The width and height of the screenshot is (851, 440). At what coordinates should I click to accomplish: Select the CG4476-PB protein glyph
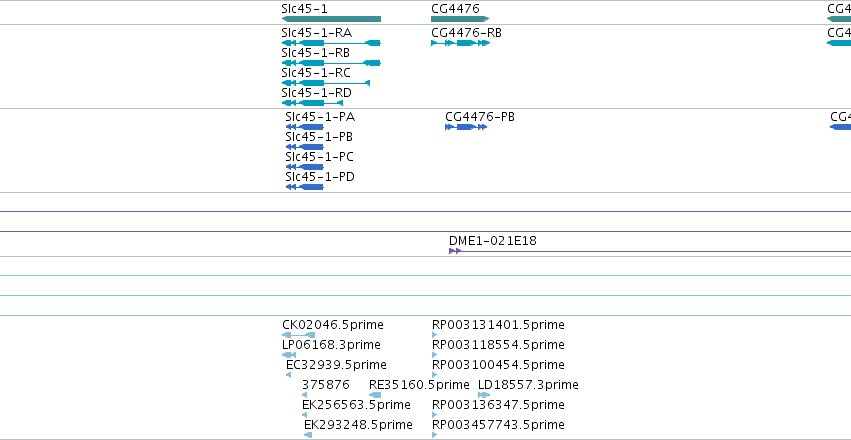point(466,127)
